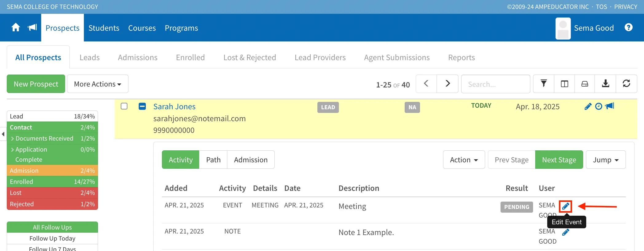
Task: Download the prospects list
Action: (606, 83)
